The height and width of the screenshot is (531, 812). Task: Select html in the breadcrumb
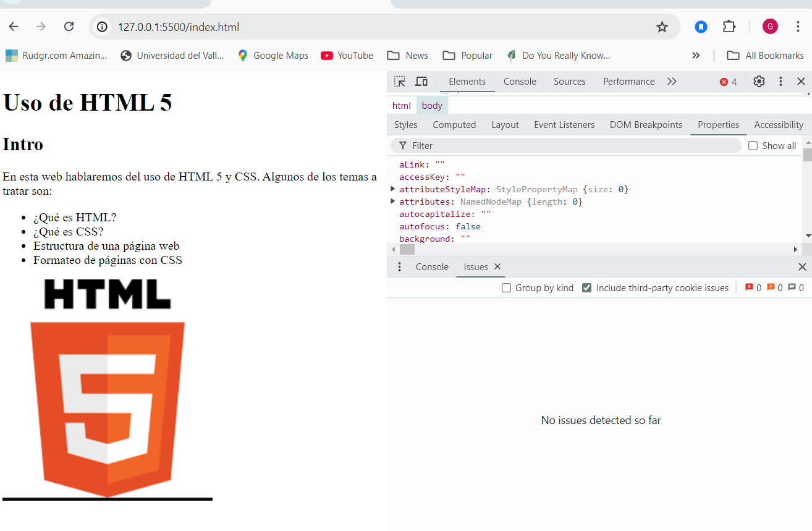402,106
